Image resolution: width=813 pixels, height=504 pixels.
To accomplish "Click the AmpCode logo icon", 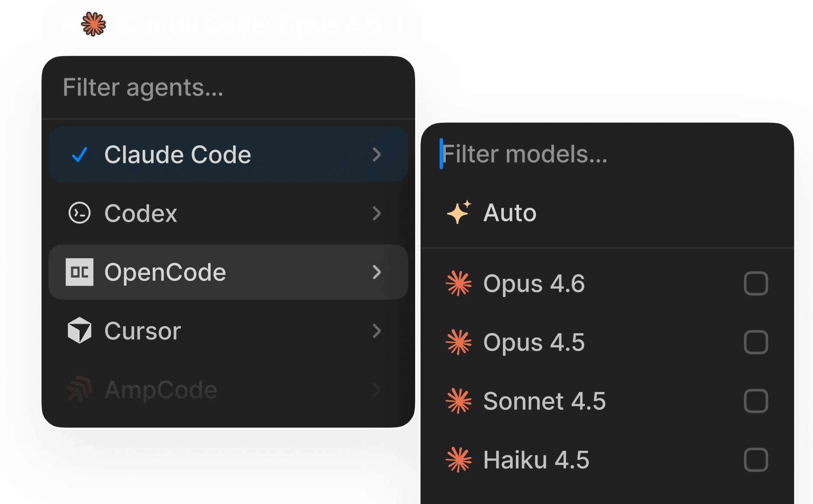I will coord(80,389).
